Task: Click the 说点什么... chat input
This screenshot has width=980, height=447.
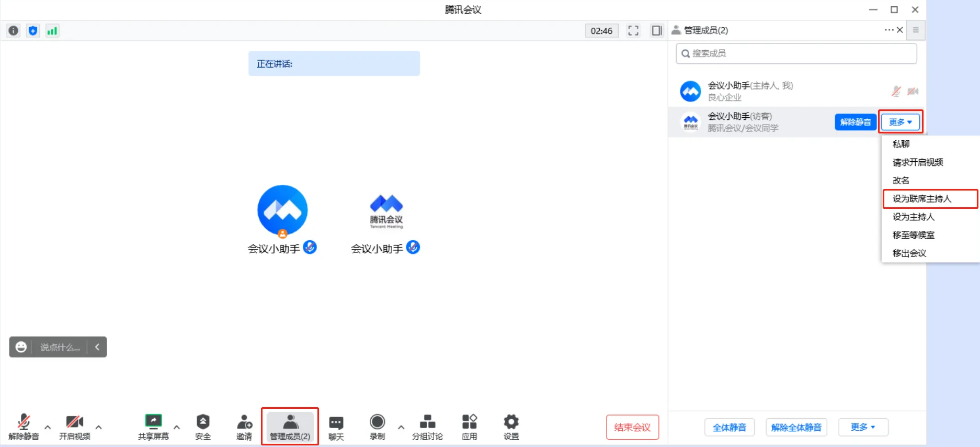Action: 60,347
